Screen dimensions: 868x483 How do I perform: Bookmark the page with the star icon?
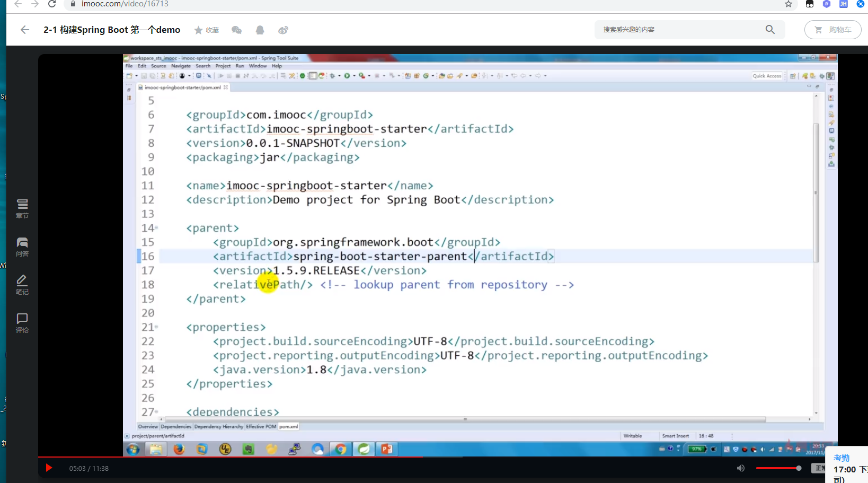coord(789,4)
